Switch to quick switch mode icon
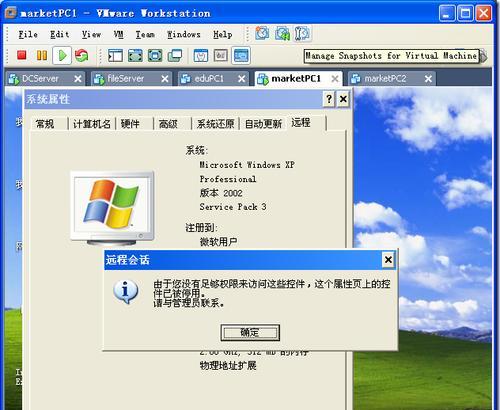 (x=155, y=55)
